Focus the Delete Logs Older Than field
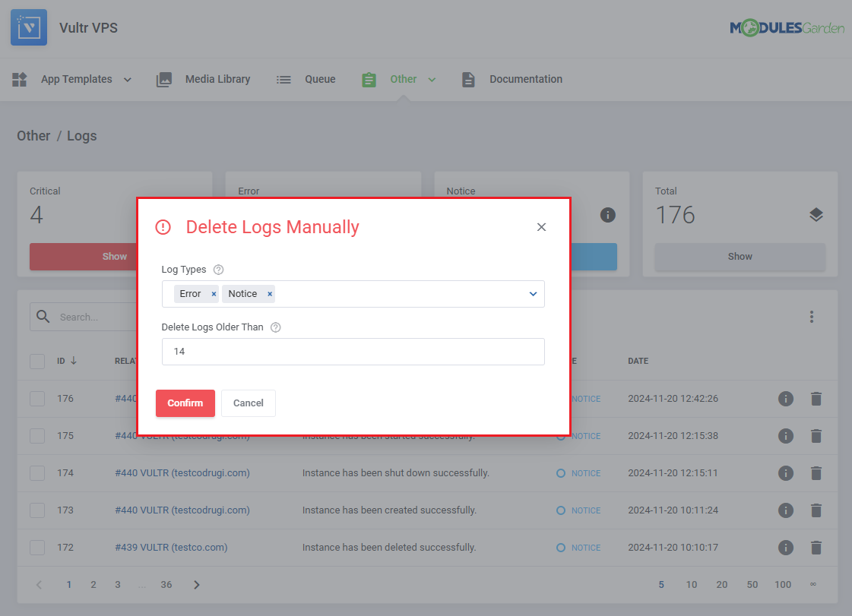The width and height of the screenshot is (852, 616). (x=353, y=352)
